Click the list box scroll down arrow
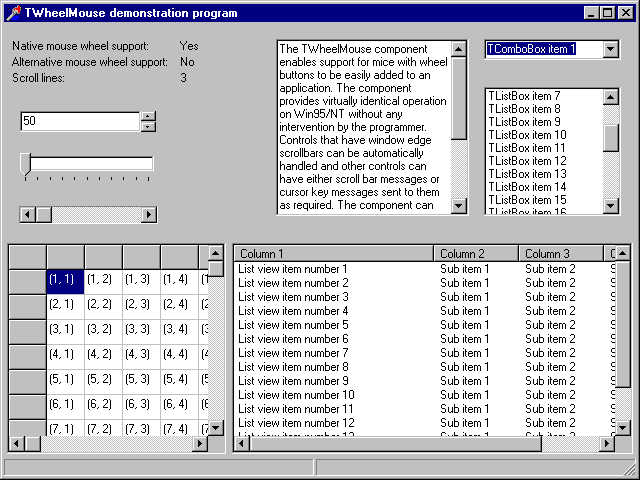This screenshot has height=480, width=640. (611, 206)
